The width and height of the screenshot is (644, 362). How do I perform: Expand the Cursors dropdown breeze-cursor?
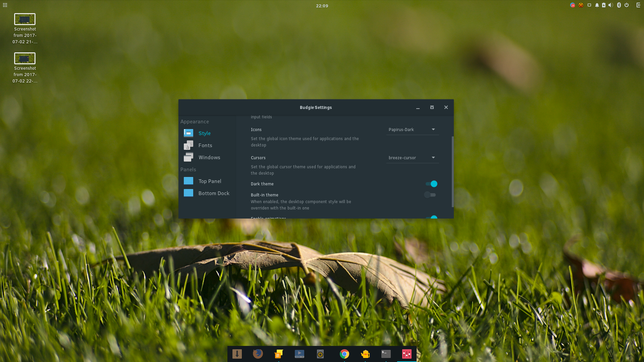click(x=413, y=158)
